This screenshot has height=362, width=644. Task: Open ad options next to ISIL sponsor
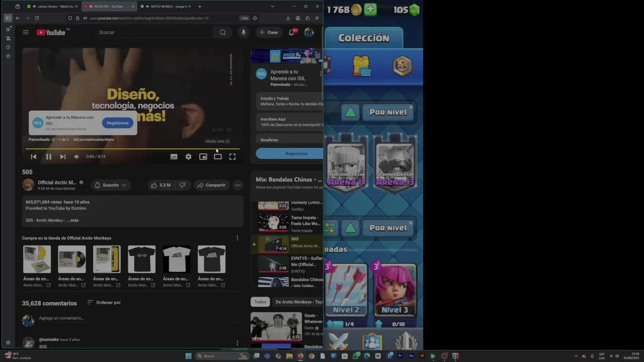320,75
